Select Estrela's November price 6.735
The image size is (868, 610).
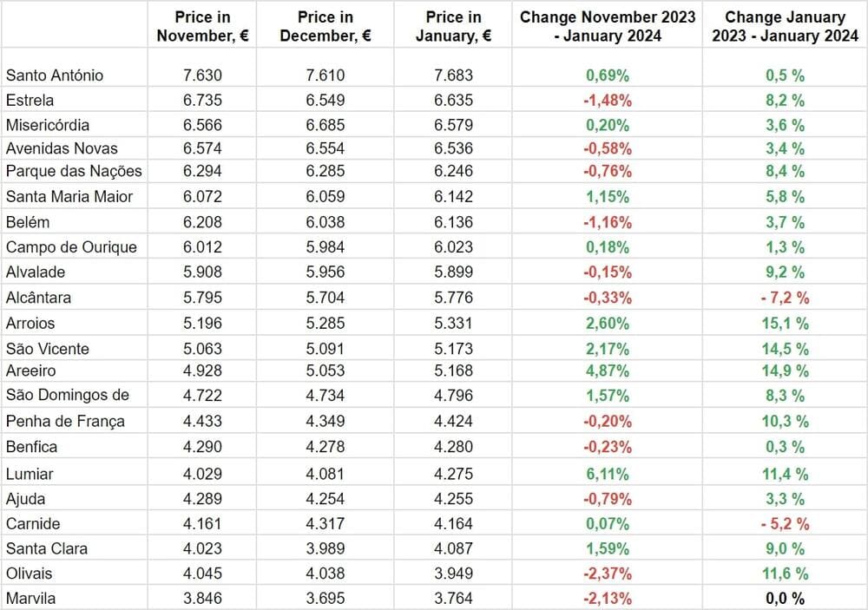tap(203, 100)
